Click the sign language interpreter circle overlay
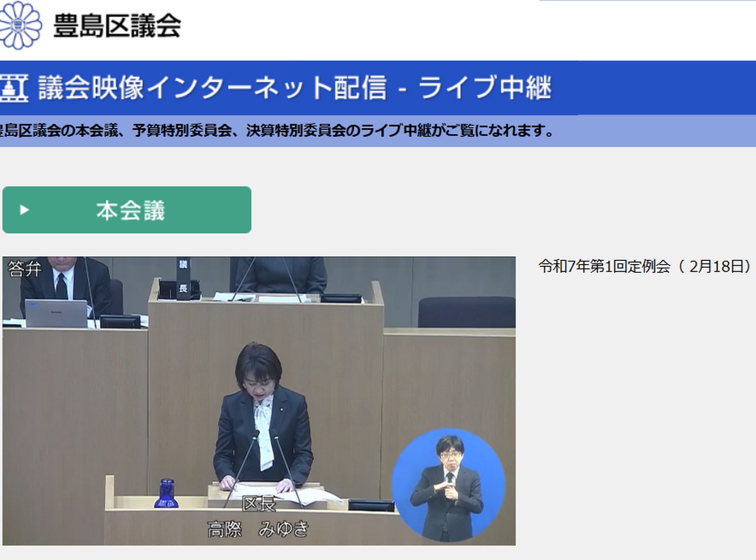756x560 pixels. pyautogui.click(x=448, y=485)
